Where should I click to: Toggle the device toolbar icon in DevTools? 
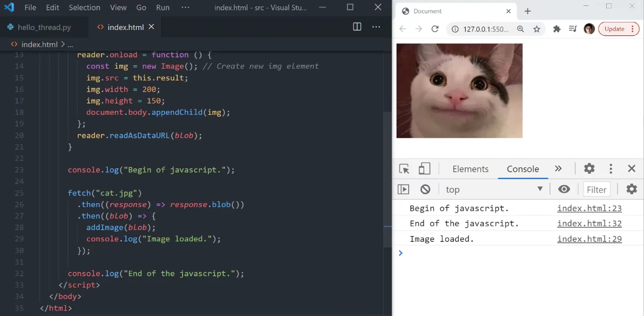click(x=424, y=169)
